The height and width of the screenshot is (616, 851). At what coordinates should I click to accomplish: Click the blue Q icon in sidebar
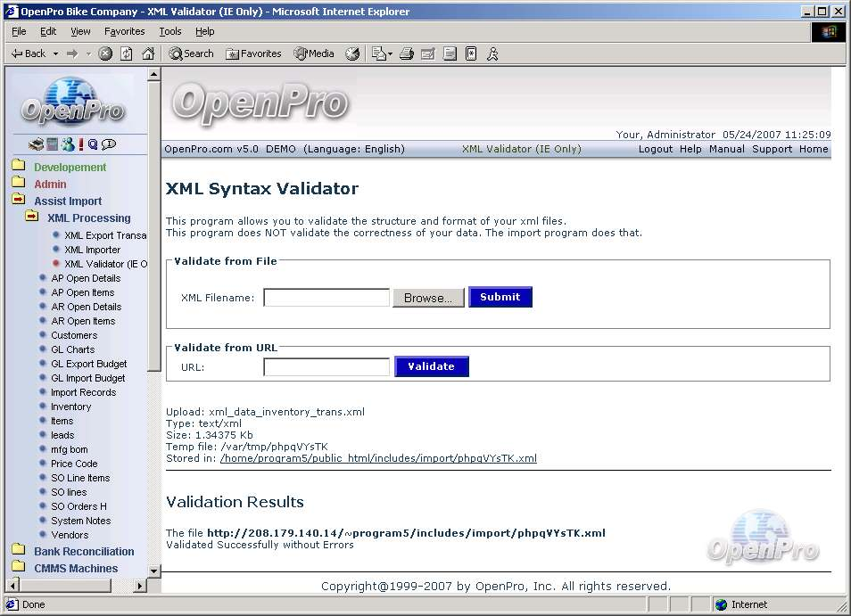coord(93,144)
